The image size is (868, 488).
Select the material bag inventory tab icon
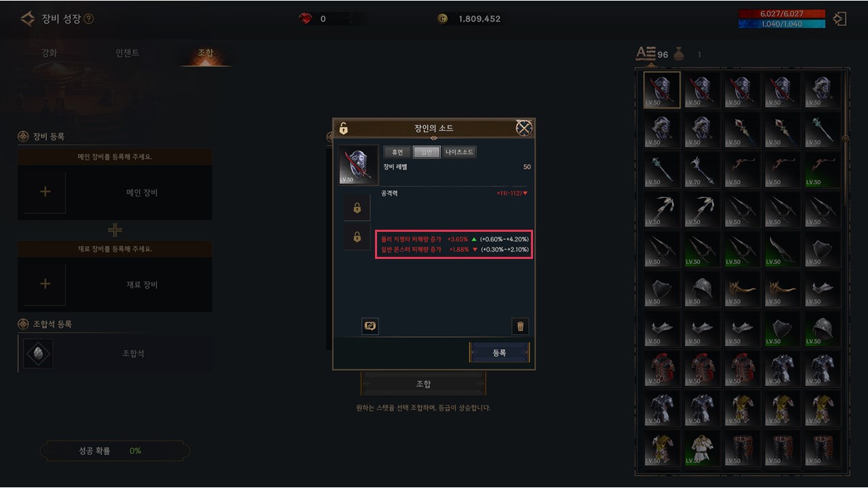[679, 54]
